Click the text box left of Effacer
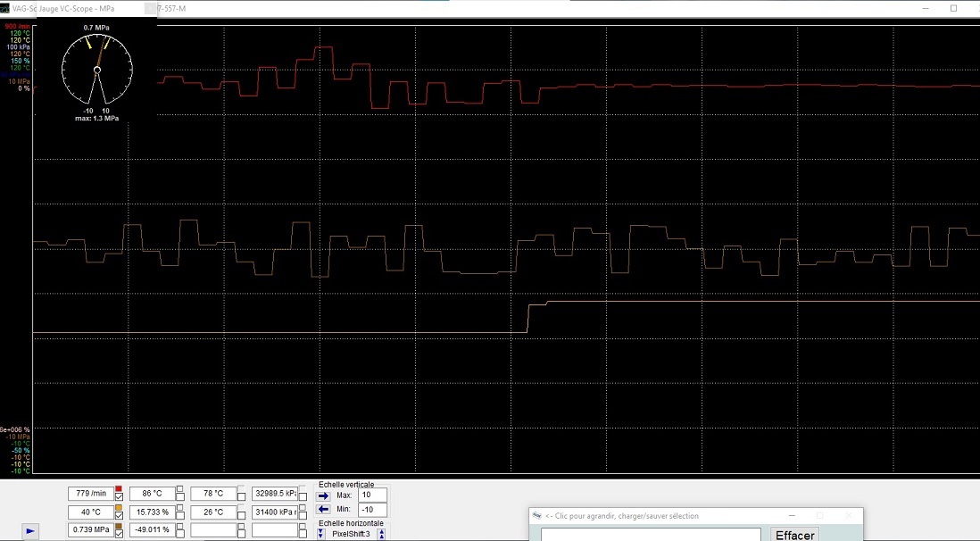The height and width of the screenshot is (541, 980). [x=651, y=535]
